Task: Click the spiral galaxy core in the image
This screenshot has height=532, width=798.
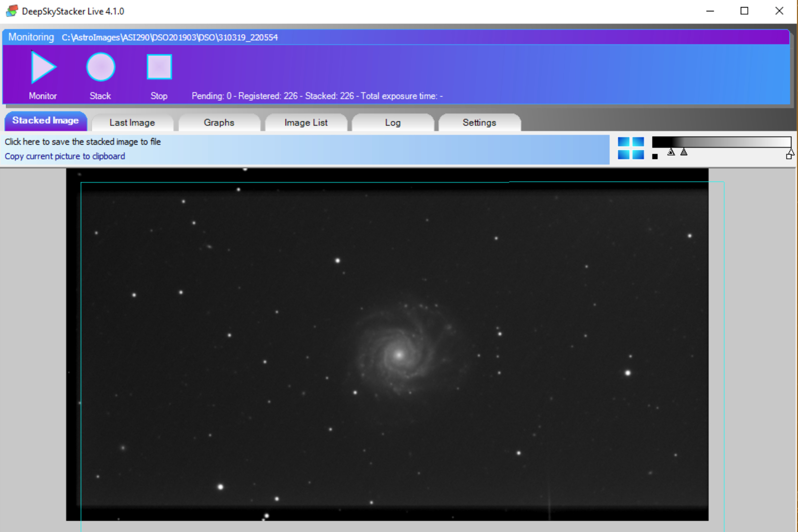Action: [x=399, y=354]
